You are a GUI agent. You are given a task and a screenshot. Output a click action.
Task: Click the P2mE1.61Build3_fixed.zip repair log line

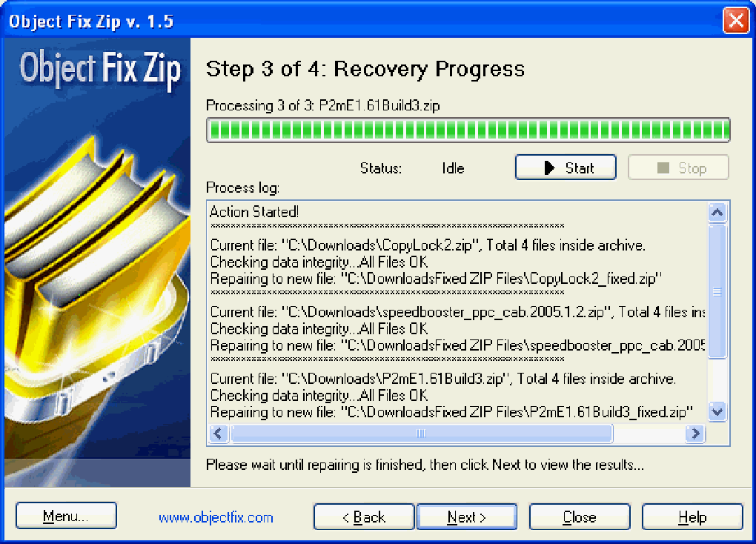click(x=452, y=412)
